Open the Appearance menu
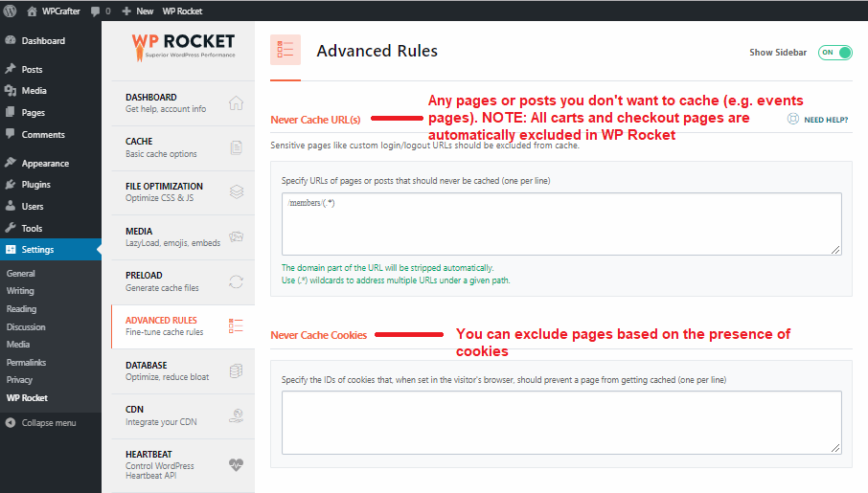 (x=51, y=164)
